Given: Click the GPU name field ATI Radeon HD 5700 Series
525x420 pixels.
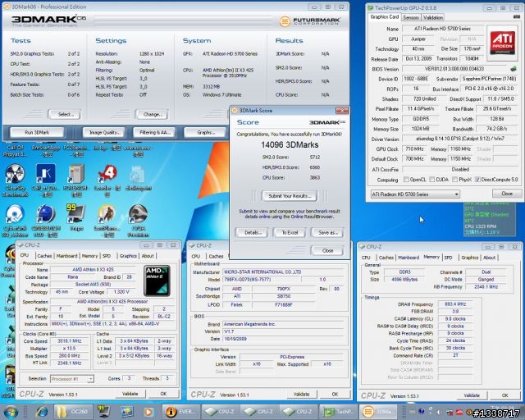Looking at the screenshot, I should tap(443, 29).
